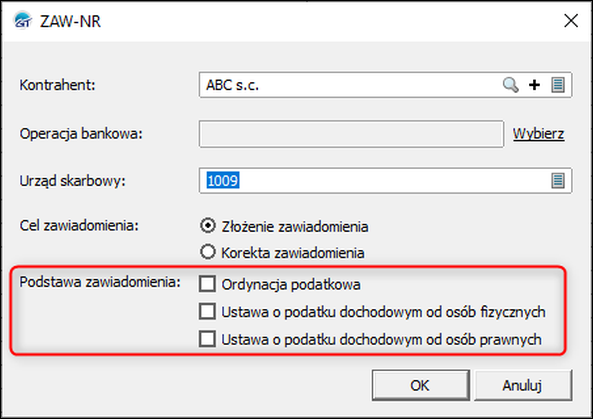Tick Ustawa o podatku dochodowym od osób prawnych

pyautogui.click(x=207, y=339)
